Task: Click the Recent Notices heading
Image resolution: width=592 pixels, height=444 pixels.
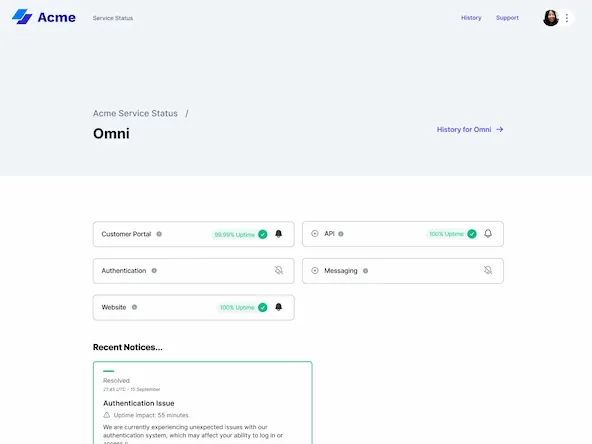Action: (x=128, y=347)
